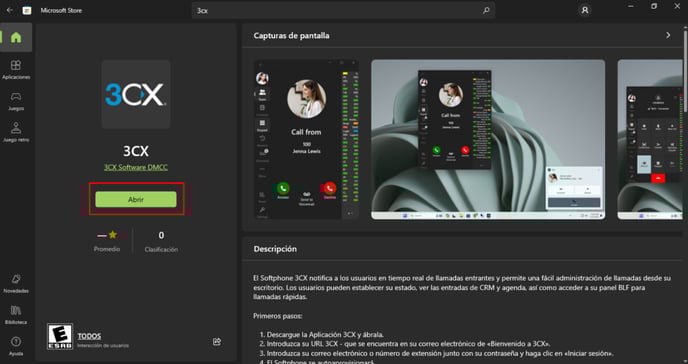Viewport: 688px width, 364px height.
Task: Click the search magnifier icon
Action: pos(486,10)
